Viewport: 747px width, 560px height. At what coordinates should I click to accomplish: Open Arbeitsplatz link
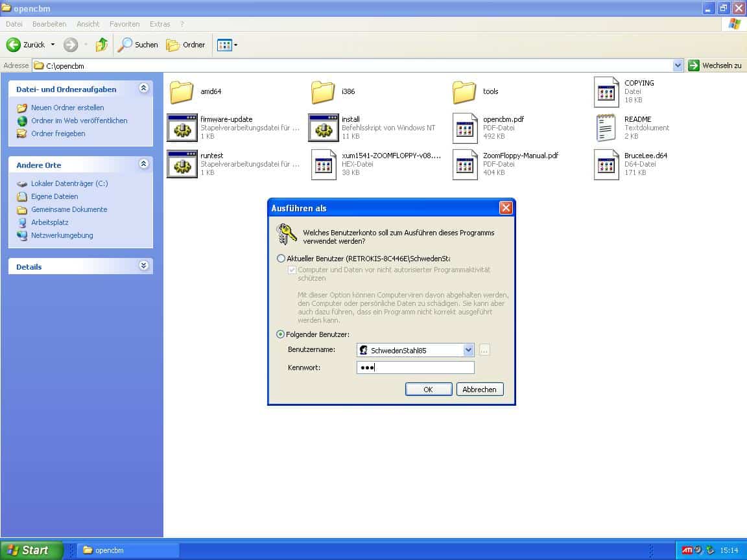click(x=49, y=222)
